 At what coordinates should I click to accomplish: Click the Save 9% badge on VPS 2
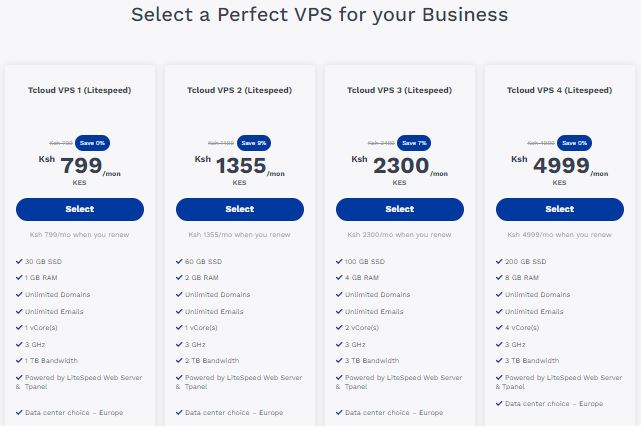point(254,143)
